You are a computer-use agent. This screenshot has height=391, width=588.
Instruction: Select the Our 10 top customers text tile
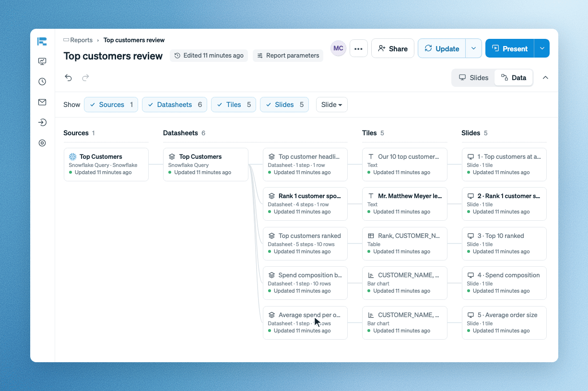405,165
